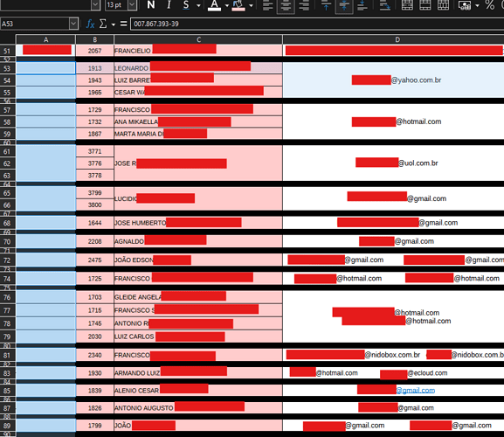
Task: Open the gmail.com link in row 85
Action: (x=415, y=390)
